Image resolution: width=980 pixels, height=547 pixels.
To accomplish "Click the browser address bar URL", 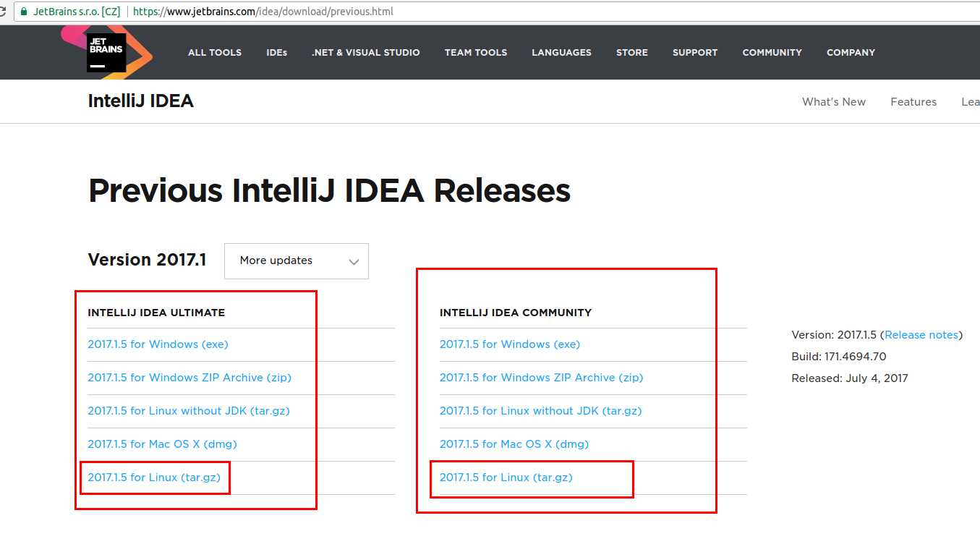I will click(263, 12).
